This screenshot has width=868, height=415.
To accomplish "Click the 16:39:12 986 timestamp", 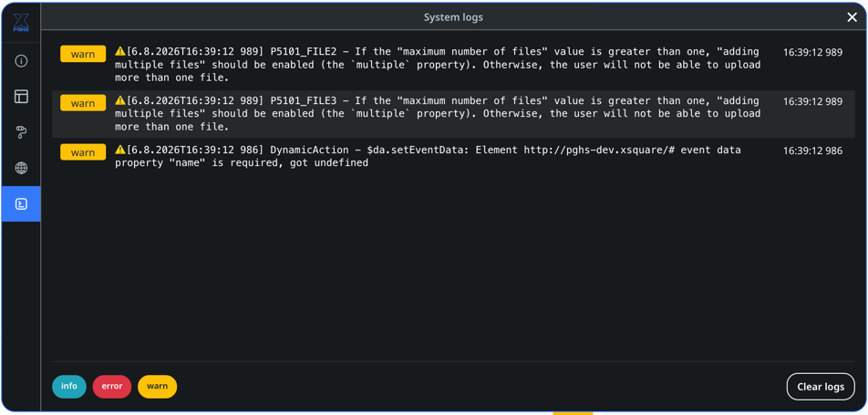I will tap(812, 150).
